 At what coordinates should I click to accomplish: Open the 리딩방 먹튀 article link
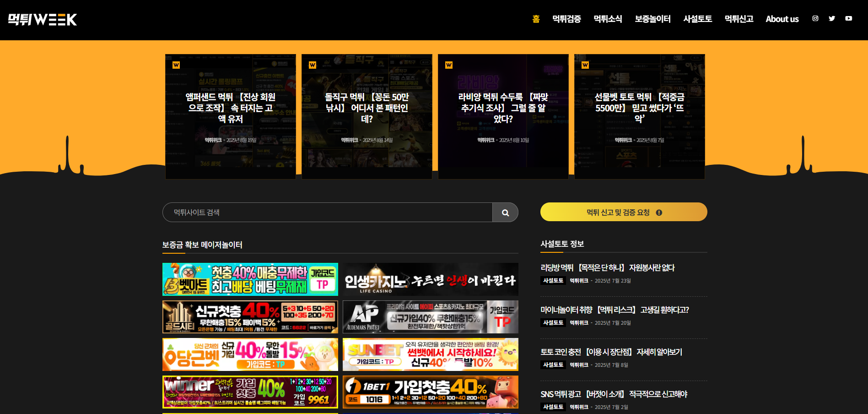point(607,268)
